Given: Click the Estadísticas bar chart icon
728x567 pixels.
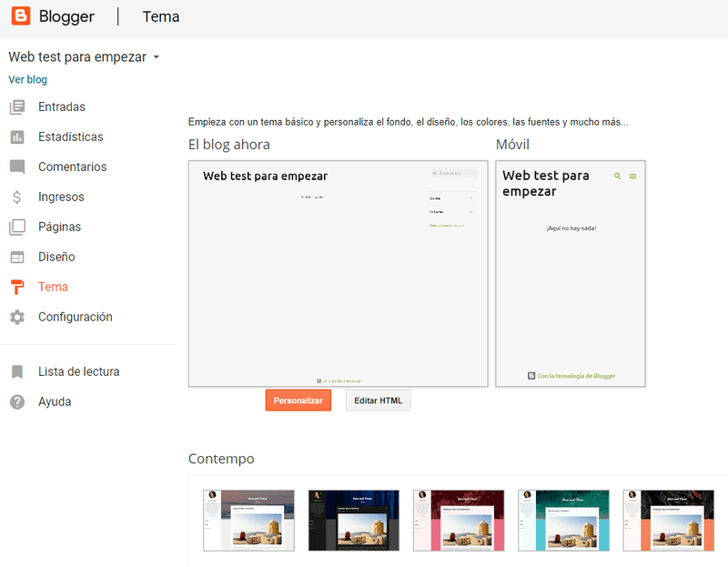Looking at the screenshot, I should [x=17, y=137].
